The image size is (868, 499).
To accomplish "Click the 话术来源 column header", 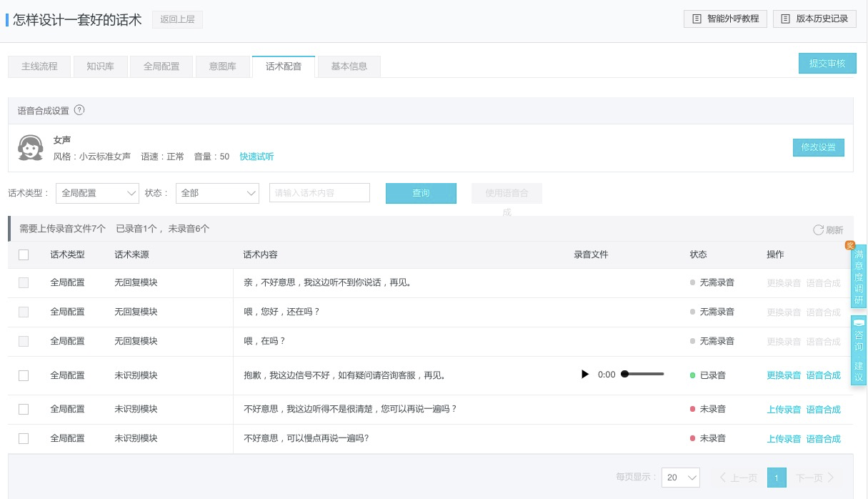I will point(131,255).
